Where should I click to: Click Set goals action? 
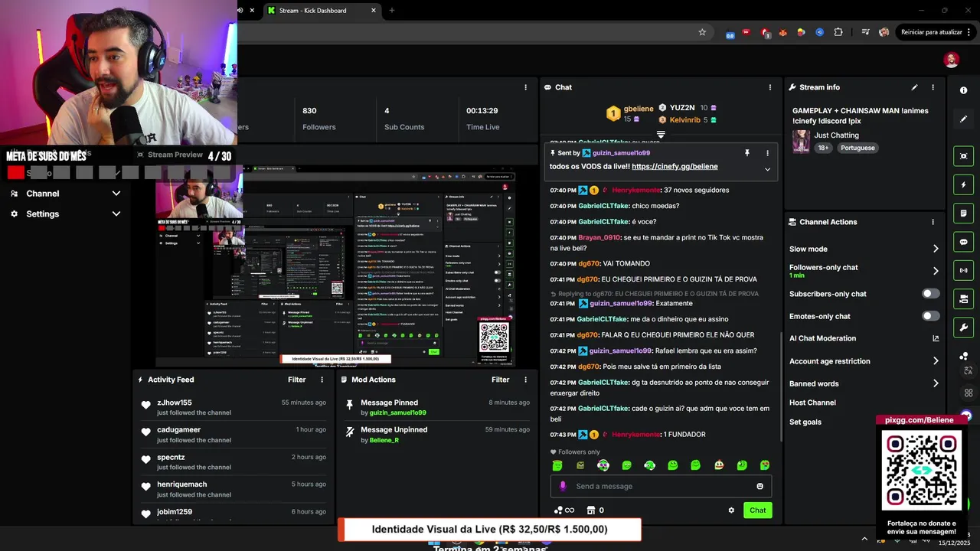[805, 422]
